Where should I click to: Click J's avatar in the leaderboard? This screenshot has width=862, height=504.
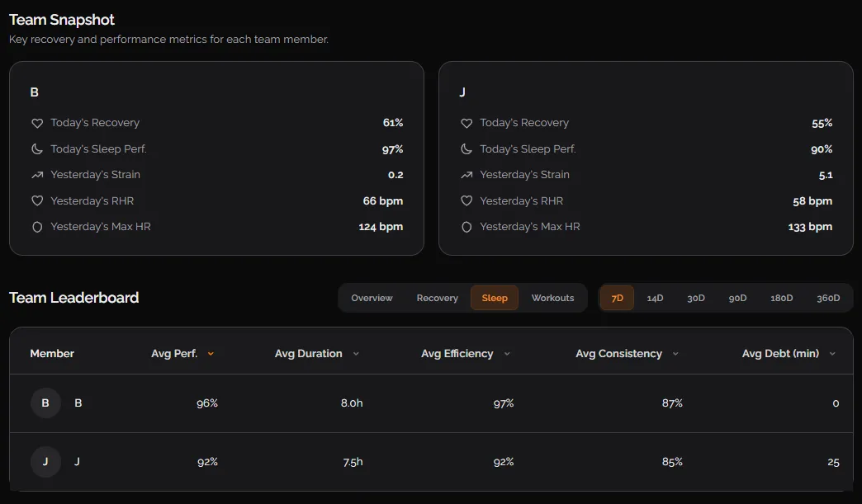pyautogui.click(x=45, y=462)
